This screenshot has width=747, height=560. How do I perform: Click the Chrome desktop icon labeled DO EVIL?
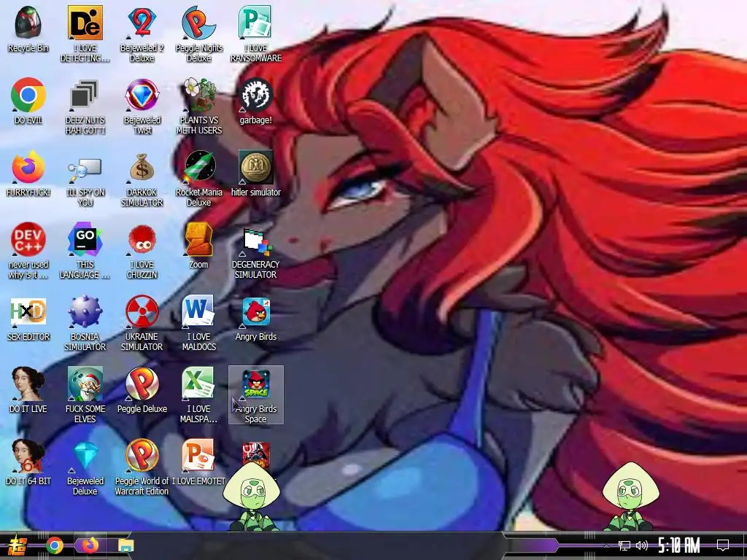click(28, 94)
